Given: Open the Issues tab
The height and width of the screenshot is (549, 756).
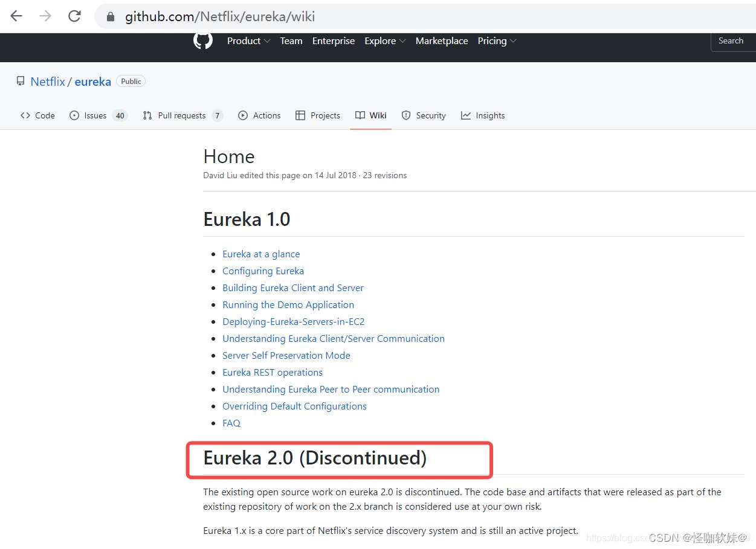Looking at the screenshot, I should [x=95, y=115].
